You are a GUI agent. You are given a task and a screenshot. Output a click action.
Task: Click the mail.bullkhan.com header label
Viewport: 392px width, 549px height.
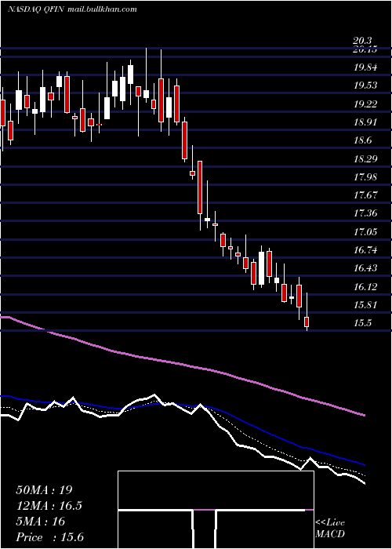coord(101,9)
